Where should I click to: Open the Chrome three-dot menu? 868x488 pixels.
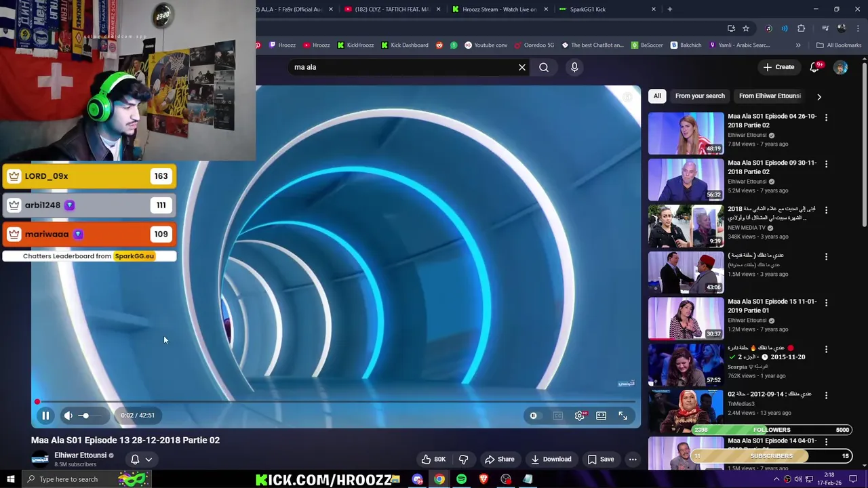tap(858, 28)
